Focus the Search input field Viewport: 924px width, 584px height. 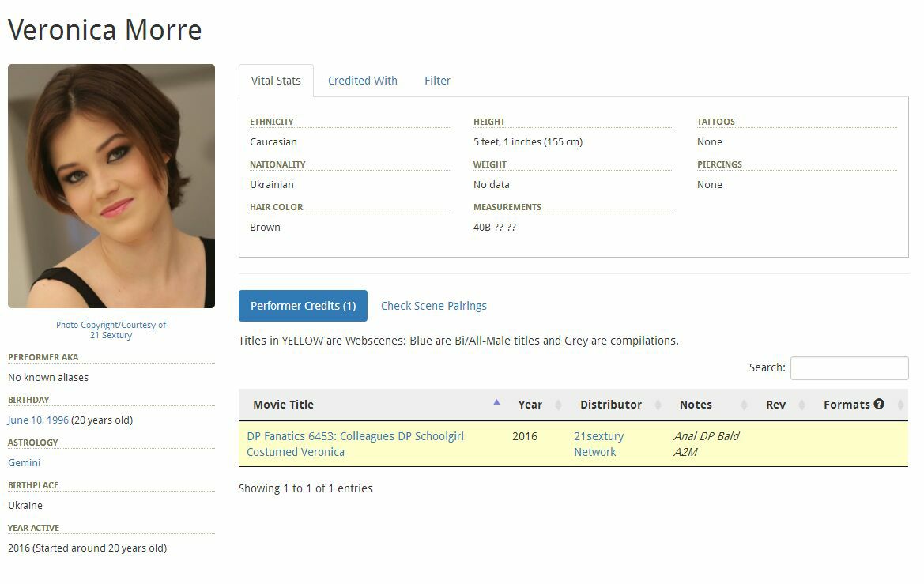click(x=849, y=367)
